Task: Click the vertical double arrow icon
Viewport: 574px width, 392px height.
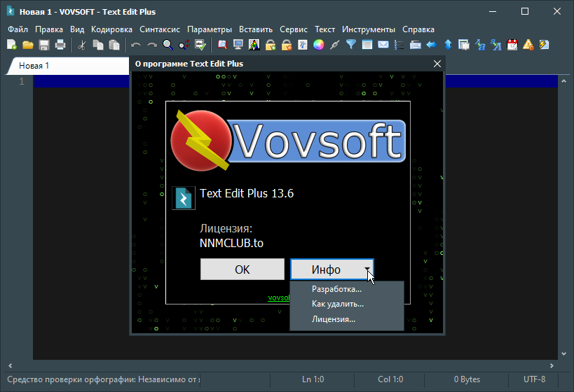Action: tap(448, 45)
